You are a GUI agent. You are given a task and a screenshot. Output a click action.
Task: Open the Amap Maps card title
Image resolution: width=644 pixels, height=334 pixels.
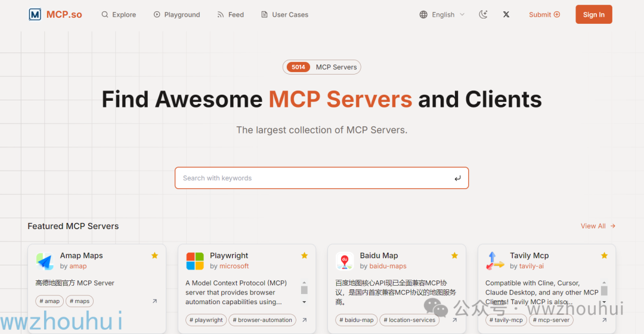tap(81, 255)
